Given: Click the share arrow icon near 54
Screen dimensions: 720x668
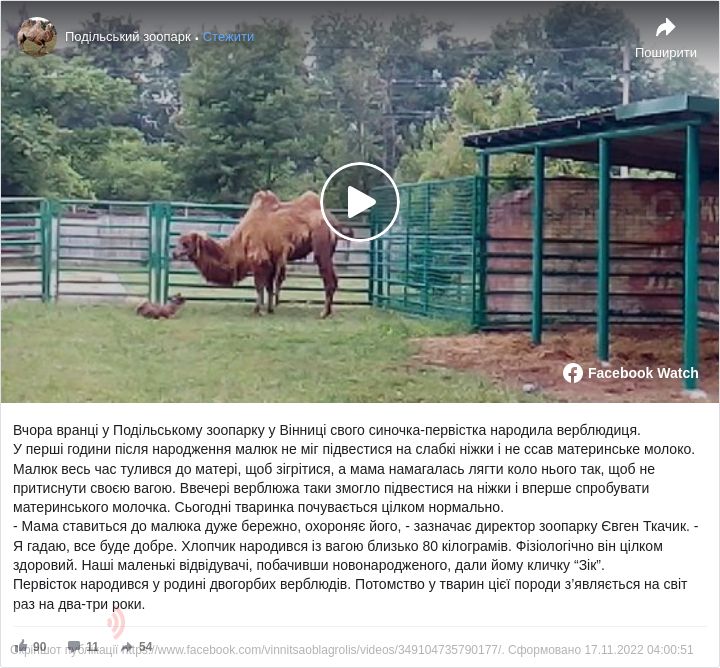Looking at the screenshot, I should (x=127, y=646).
